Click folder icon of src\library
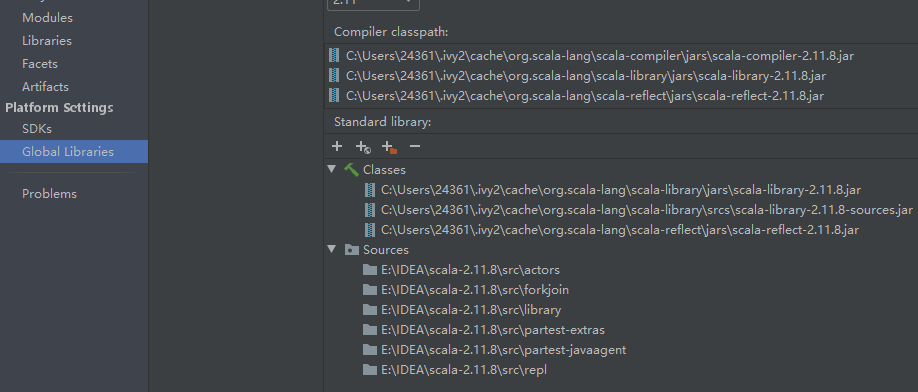Image resolution: width=918 pixels, height=392 pixels. tap(369, 310)
